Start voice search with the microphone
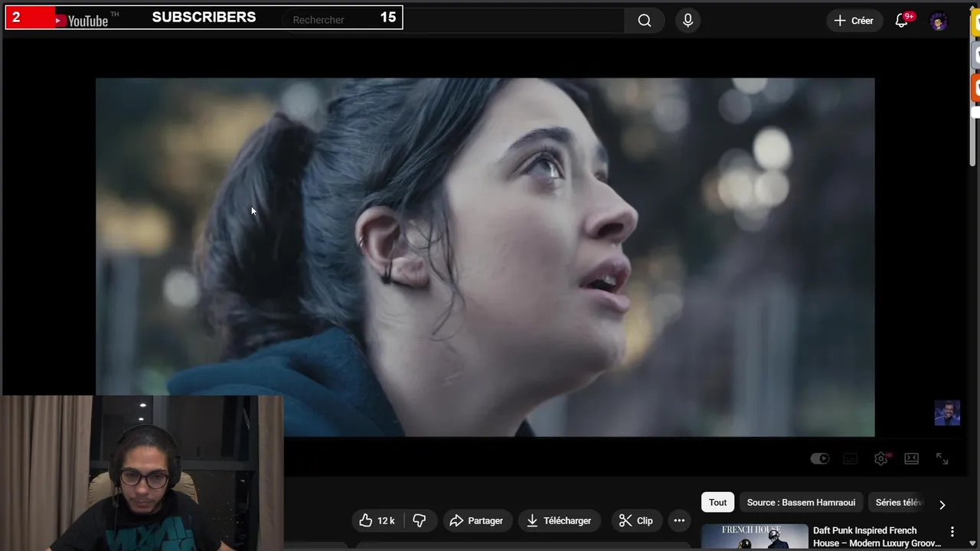 tap(688, 21)
